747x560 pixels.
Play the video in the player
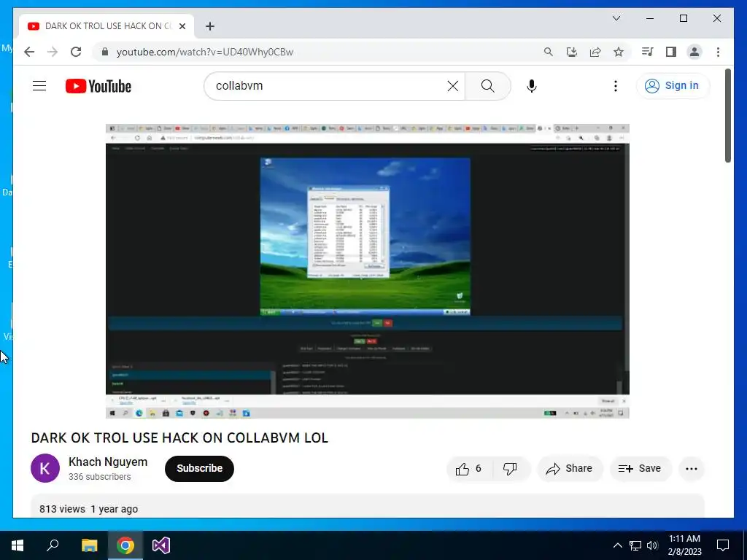(368, 271)
